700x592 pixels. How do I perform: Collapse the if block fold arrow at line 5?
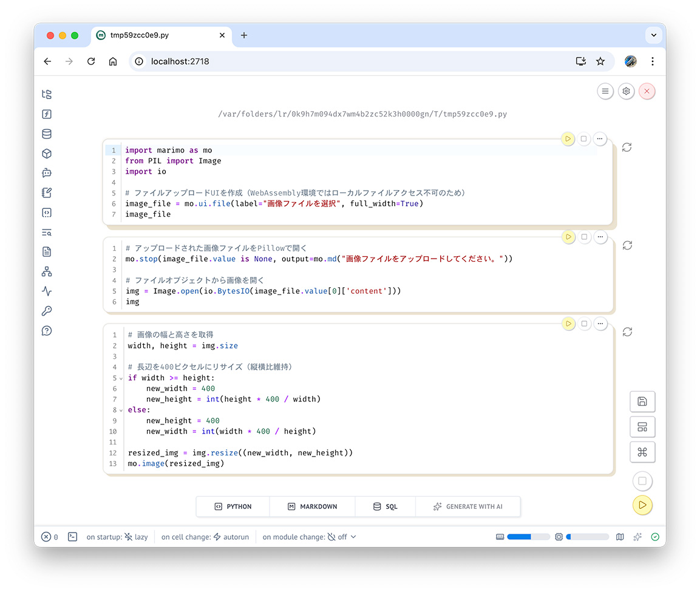121,378
